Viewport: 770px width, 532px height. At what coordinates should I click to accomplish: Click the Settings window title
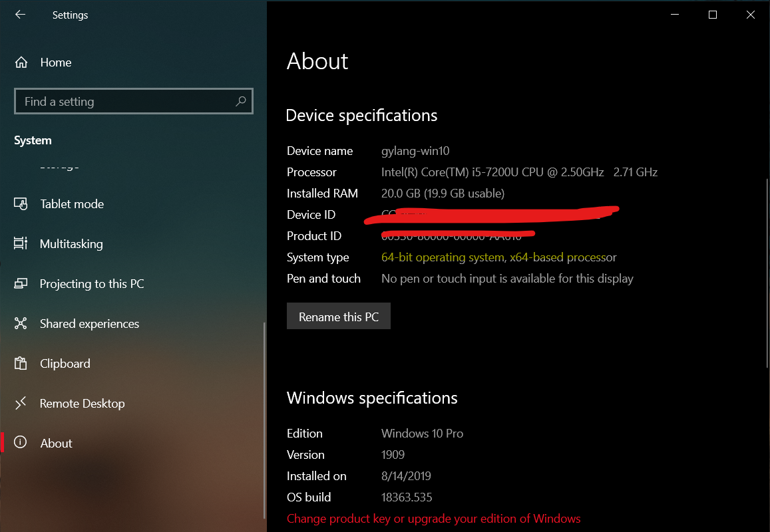coord(71,15)
